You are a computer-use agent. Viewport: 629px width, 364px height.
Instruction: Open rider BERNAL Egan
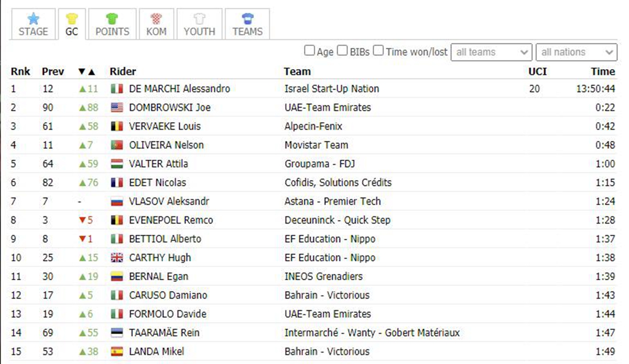coord(158,277)
